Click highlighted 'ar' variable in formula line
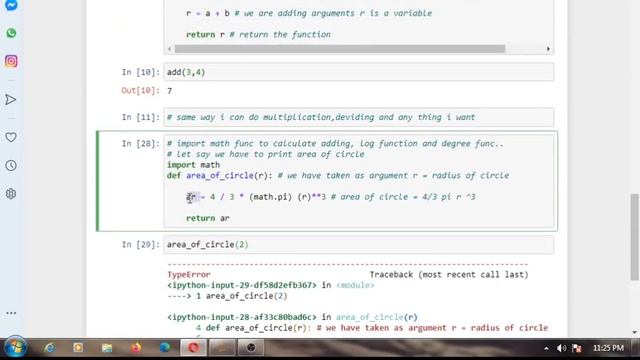 coord(191,197)
